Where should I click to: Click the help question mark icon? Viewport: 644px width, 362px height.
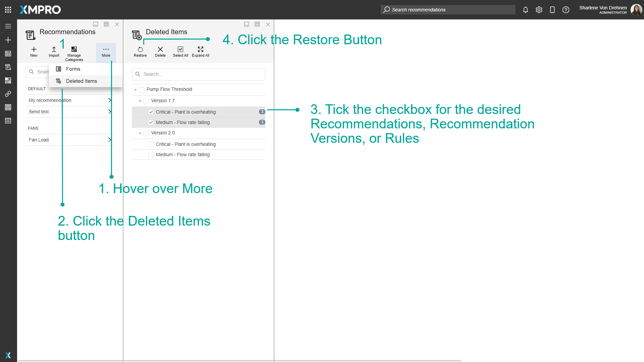coord(566,10)
